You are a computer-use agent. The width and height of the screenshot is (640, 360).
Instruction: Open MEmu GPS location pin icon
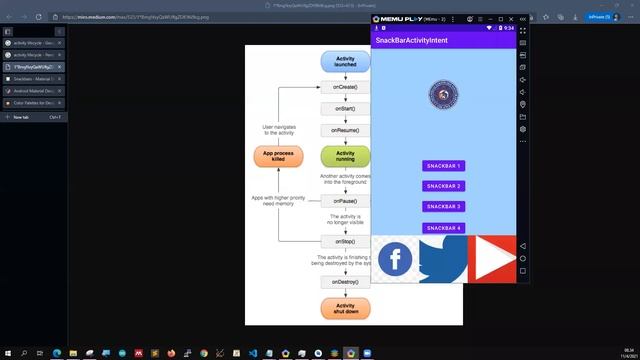coord(523,104)
